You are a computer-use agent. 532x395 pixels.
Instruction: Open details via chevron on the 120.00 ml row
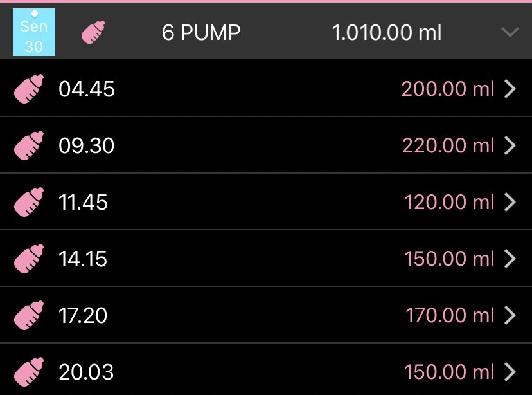[510, 202]
